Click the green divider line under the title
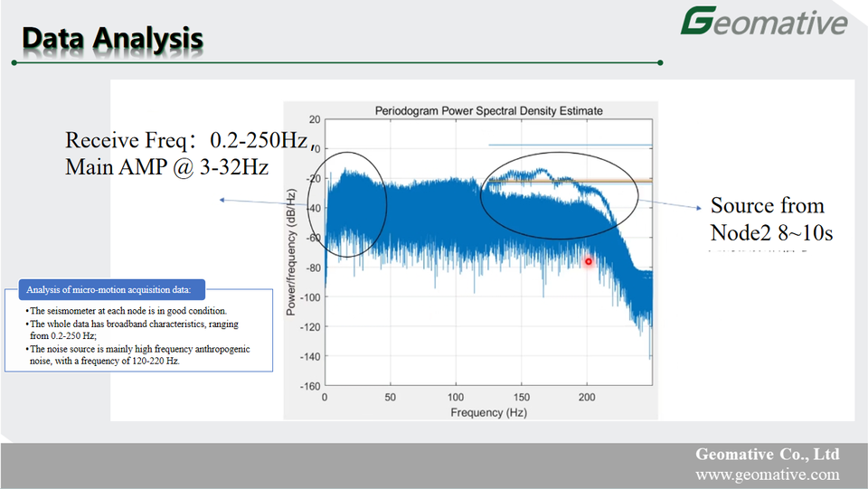This screenshot has height=489, width=868. 335,62
